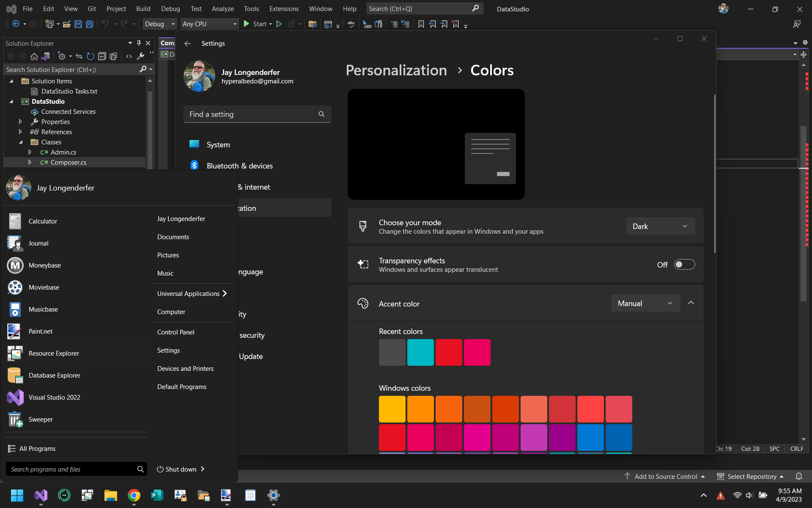Click Select Repository in status bar

[x=751, y=477]
